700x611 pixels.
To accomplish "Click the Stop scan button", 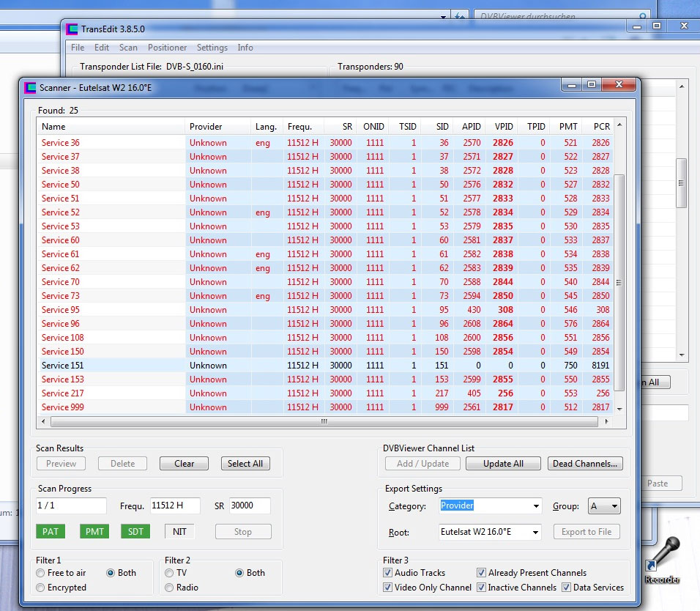I will tap(243, 532).
